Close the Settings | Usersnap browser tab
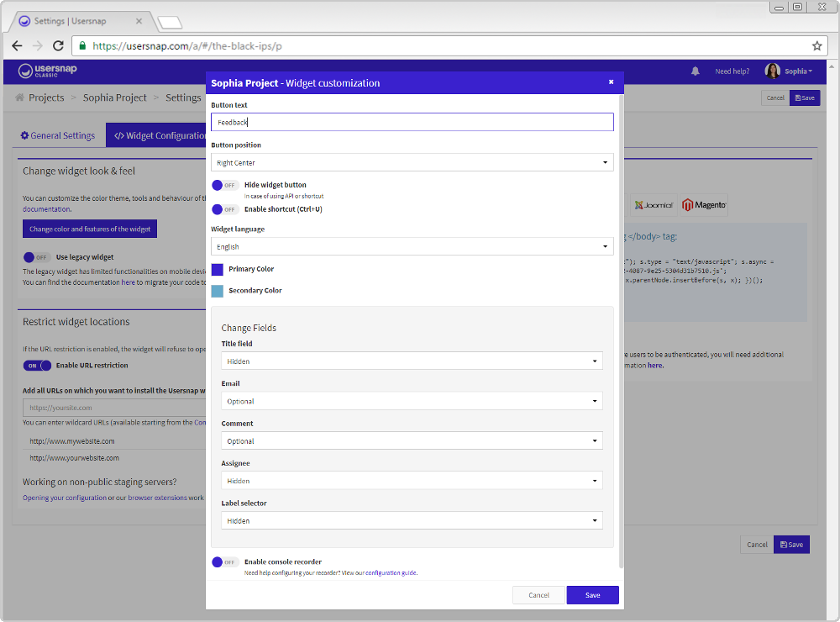Image resolution: width=840 pixels, height=622 pixels. pos(139,22)
